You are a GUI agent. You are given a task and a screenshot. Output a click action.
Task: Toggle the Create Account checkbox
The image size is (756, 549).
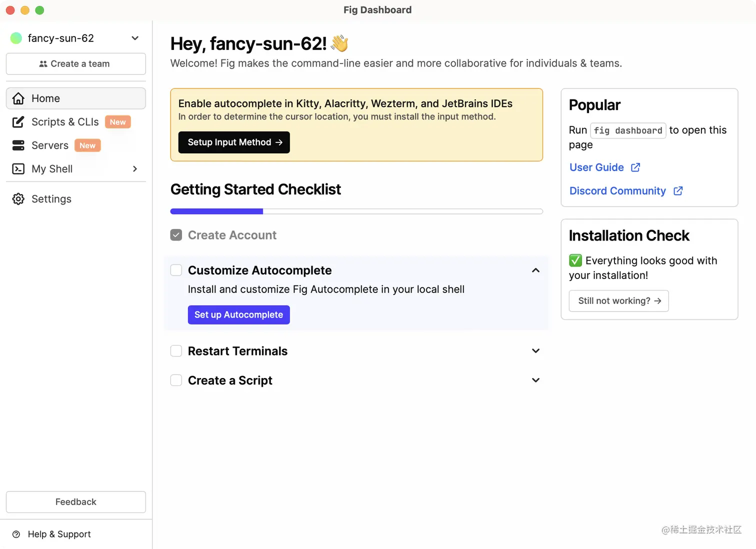[x=176, y=235]
